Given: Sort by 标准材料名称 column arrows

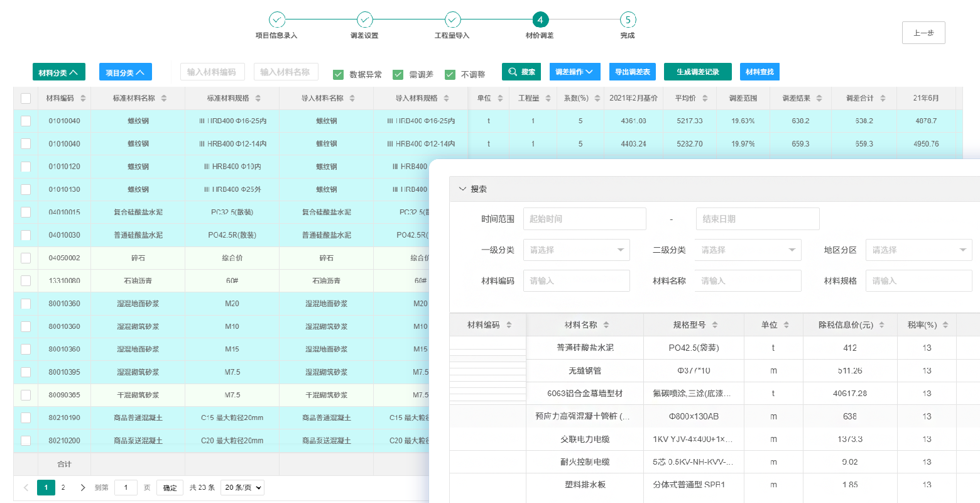Looking at the screenshot, I should click(x=164, y=99).
